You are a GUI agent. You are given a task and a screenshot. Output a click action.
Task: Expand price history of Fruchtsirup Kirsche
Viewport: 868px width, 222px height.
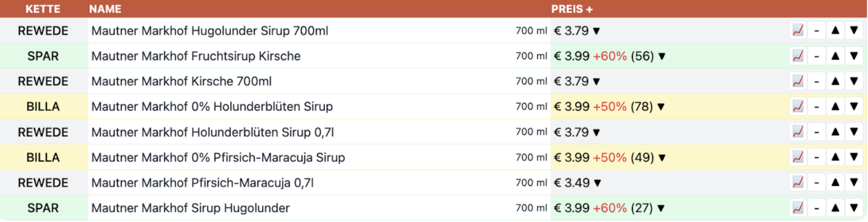[661, 56]
